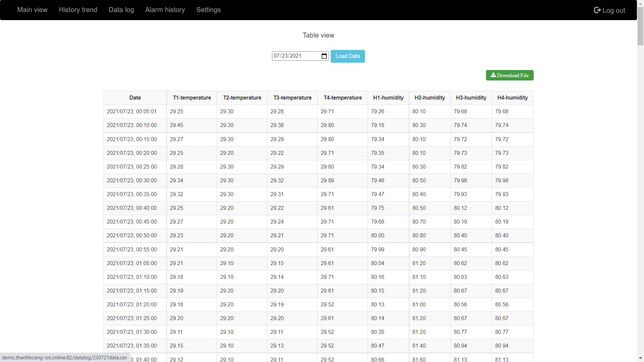Screen dimensions: 644x362
Task: Click the T1-temperature column header
Action: click(192, 98)
